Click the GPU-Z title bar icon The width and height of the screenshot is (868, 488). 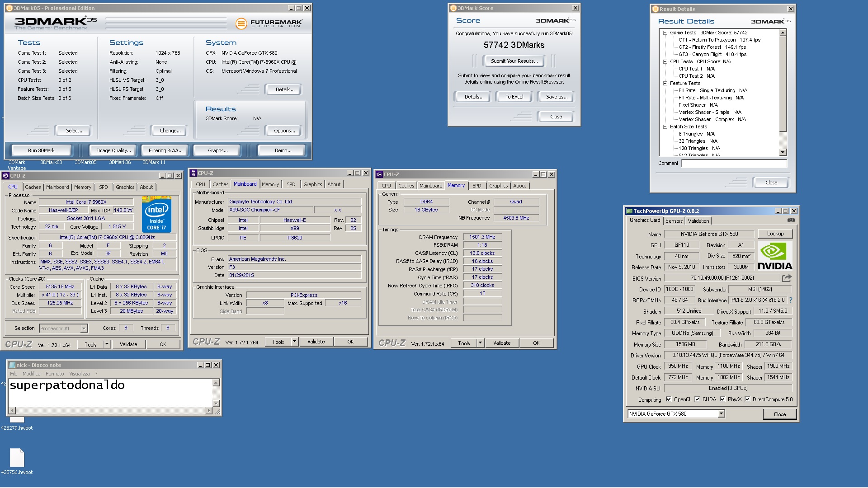pos(629,211)
